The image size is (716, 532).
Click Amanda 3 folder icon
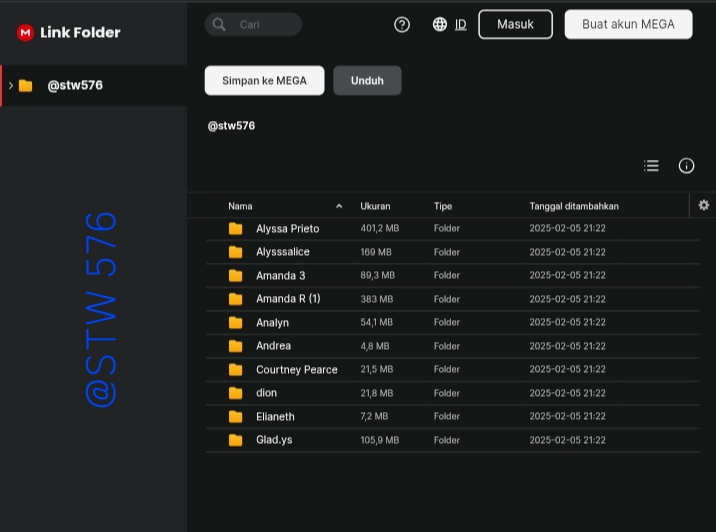(x=236, y=275)
